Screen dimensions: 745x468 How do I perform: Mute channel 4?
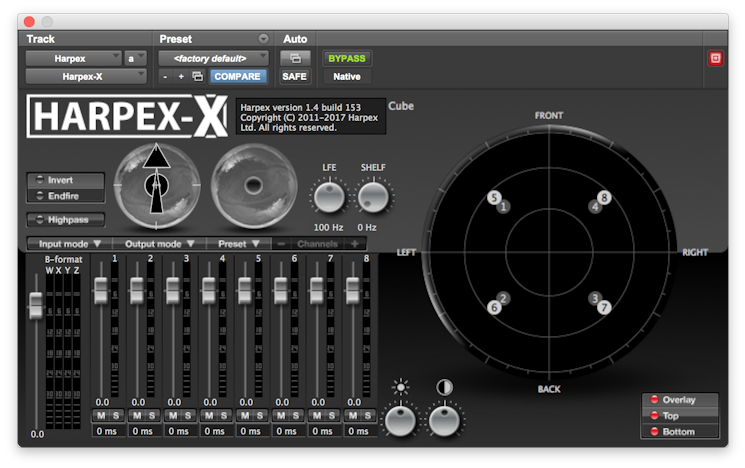(x=209, y=416)
